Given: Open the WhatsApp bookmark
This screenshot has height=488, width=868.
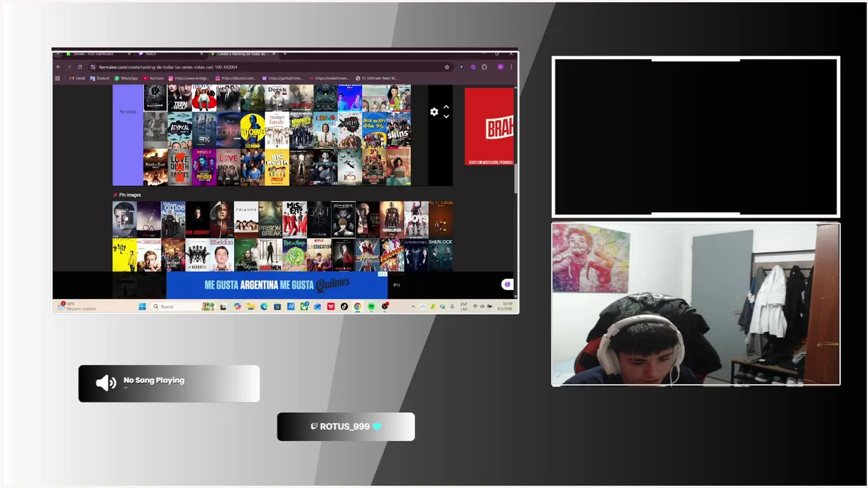Looking at the screenshot, I should pos(126,78).
